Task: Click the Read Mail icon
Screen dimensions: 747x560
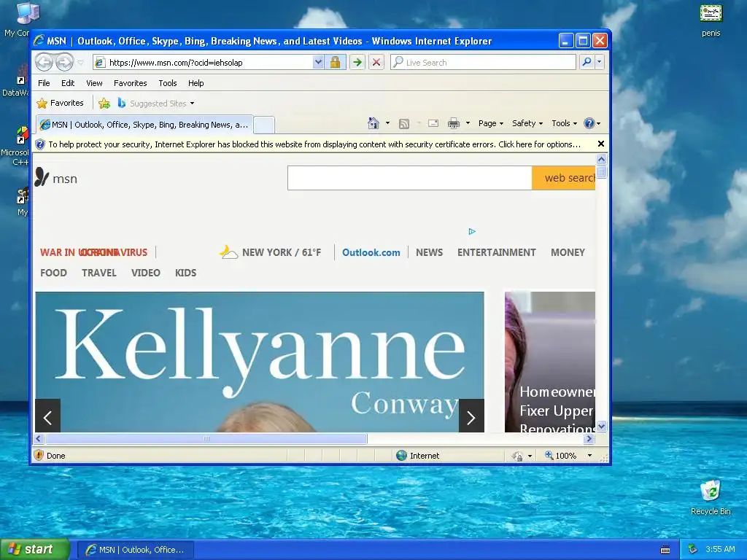Action: click(433, 124)
